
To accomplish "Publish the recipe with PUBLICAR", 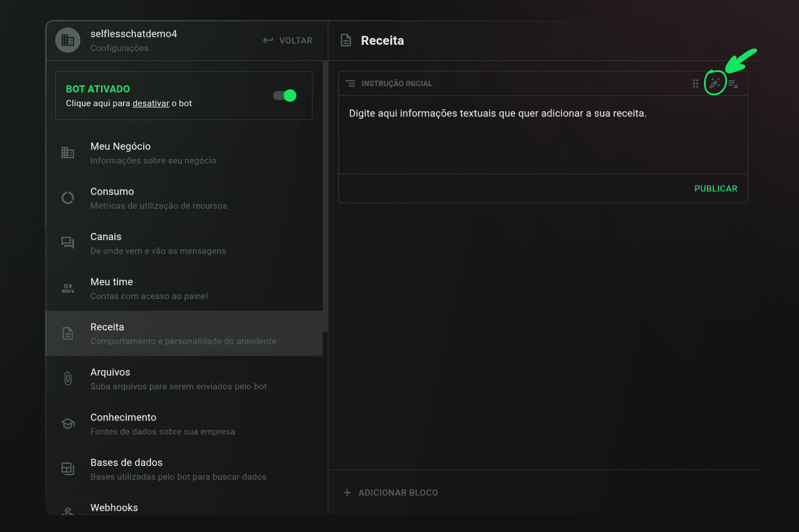I will 716,188.
